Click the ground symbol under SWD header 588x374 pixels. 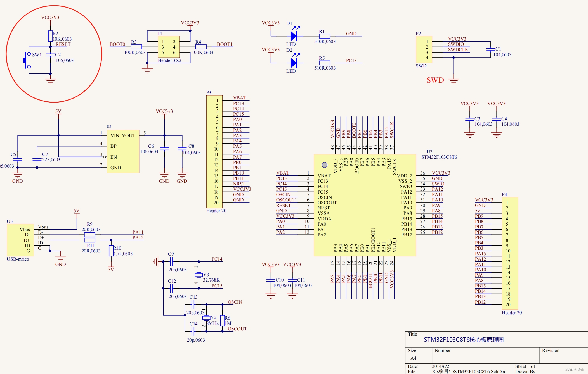point(454,81)
